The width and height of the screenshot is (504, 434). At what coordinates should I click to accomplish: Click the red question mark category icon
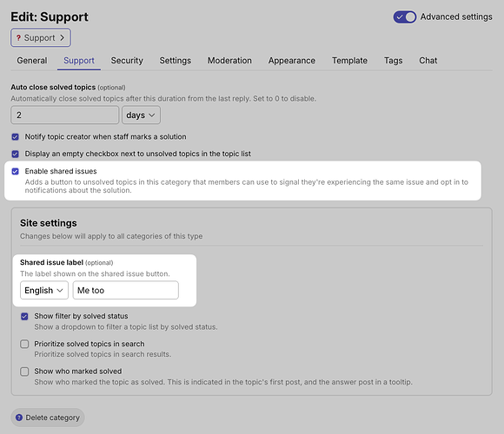click(x=18, y=38)
